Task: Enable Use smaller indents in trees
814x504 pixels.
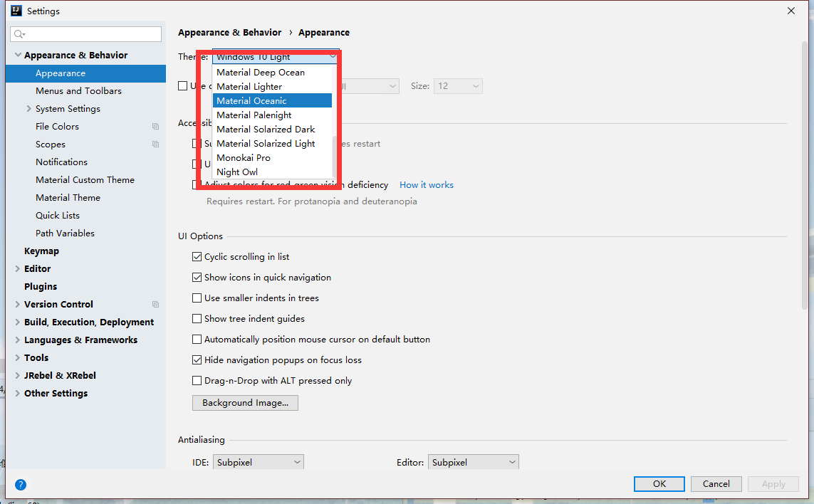Action: pos(197,298)
